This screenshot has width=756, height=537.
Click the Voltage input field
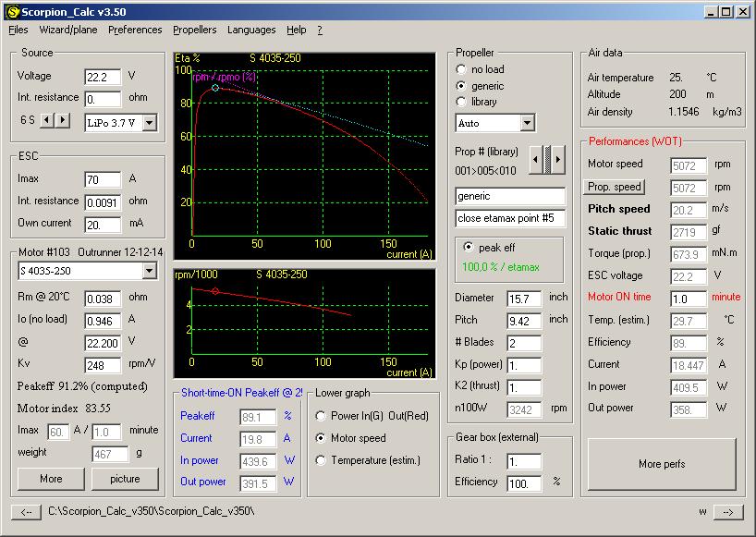pos(103,77)
